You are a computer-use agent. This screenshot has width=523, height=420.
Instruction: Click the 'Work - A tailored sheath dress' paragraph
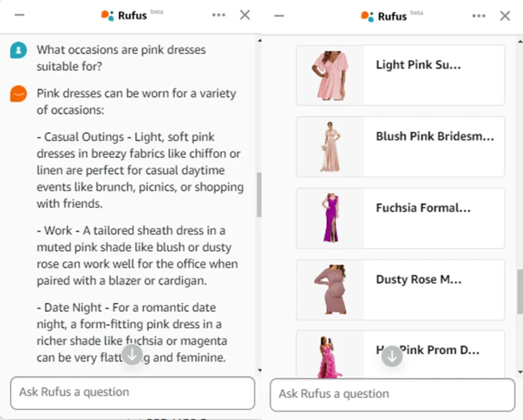[x=138, y=255]
